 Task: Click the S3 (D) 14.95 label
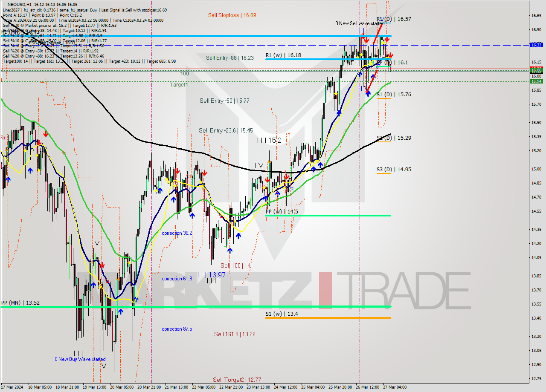[394, 170]
